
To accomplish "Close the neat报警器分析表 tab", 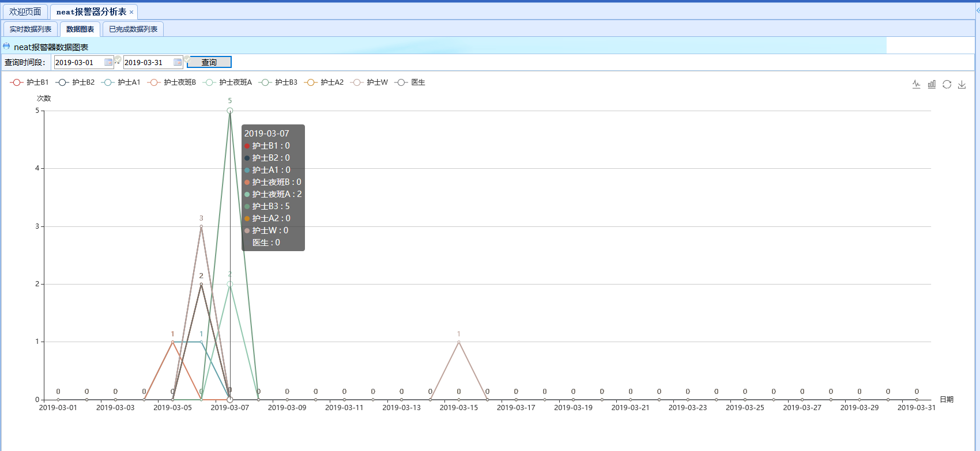I will click(x=131, y=12).
